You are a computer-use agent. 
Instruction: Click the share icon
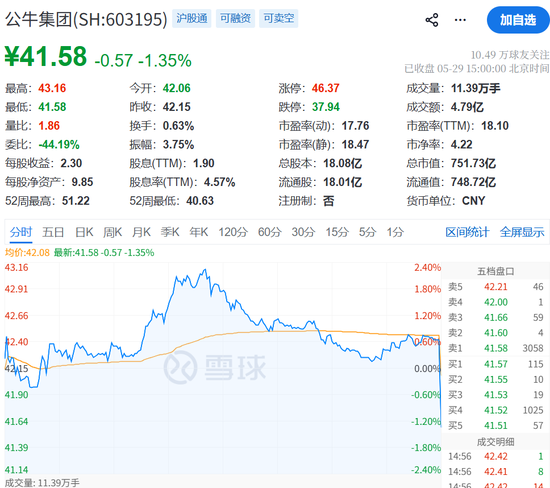click(432, 20)
